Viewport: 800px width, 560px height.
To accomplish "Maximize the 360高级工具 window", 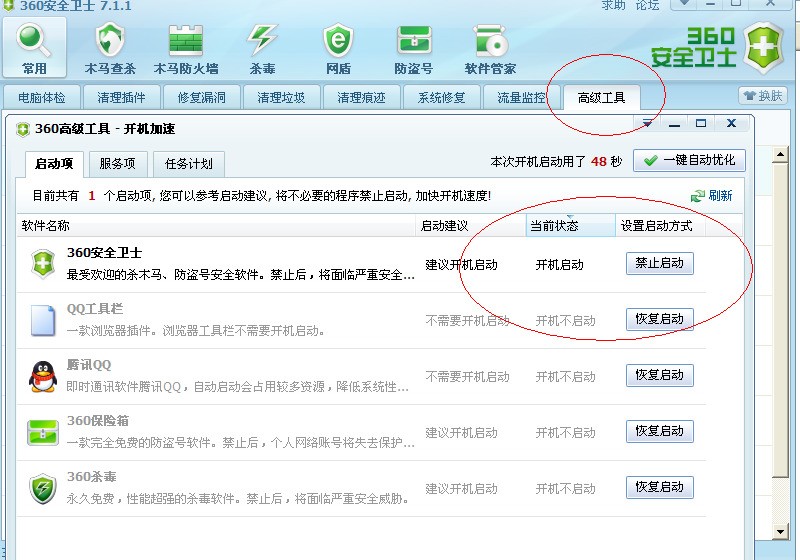I will click(x=701, y=123).
